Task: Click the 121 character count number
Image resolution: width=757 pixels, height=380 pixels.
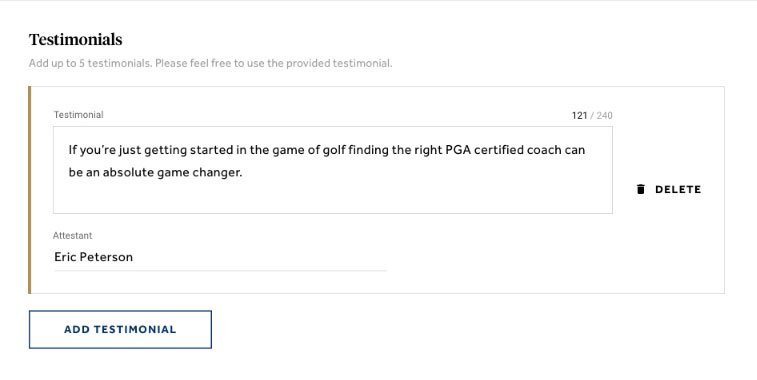Action: point(579,115)
